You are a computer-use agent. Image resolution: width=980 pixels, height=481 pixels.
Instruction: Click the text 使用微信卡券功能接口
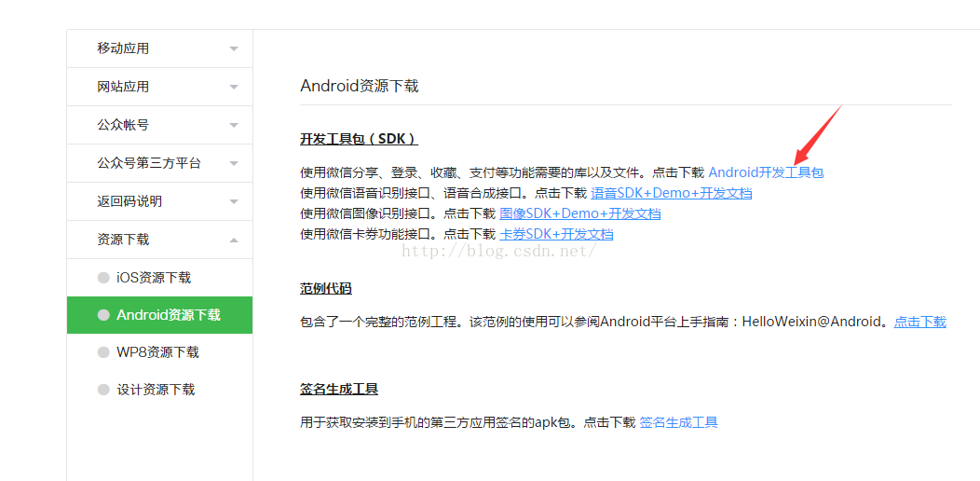click(x=365, y=234)
